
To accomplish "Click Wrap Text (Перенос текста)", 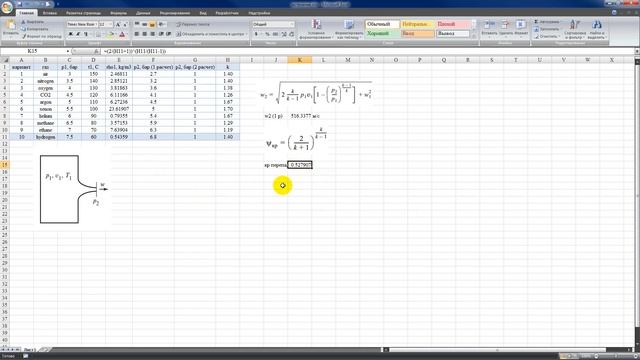I will click(193, 24).
